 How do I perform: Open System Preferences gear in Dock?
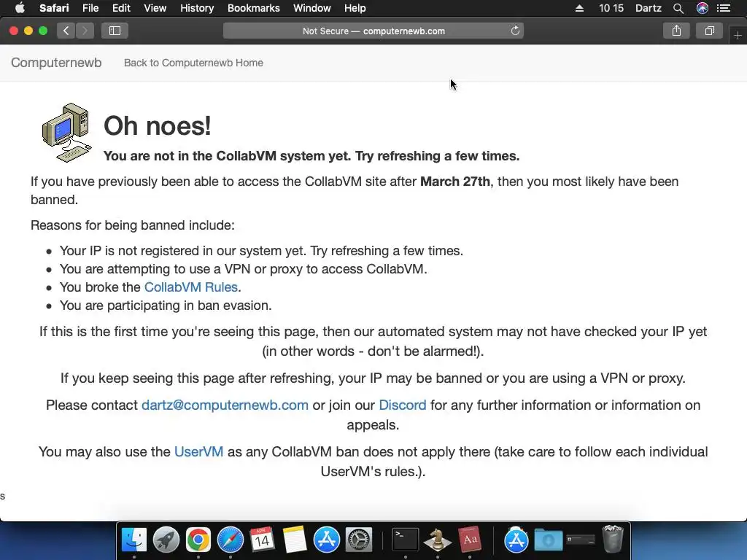click(x=358, y=540)
